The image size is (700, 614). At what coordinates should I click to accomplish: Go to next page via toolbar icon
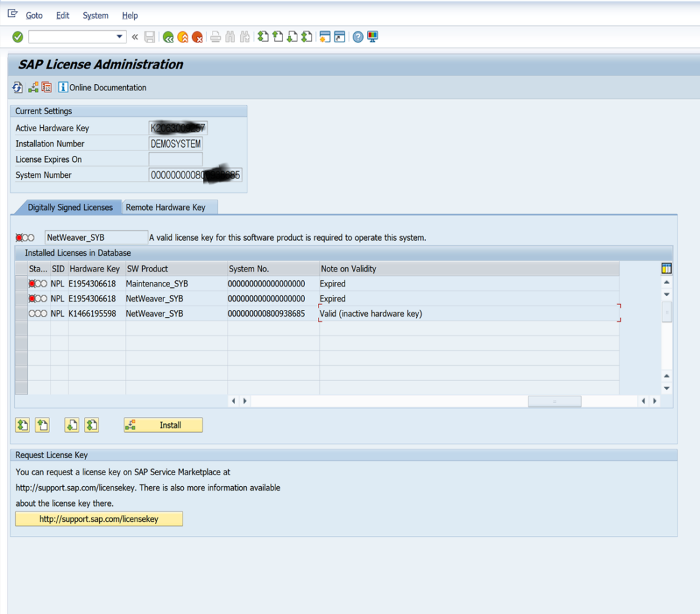[x=292, y=37]
